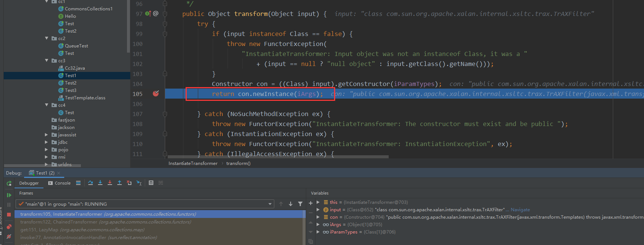The image size is (644, 245).
Task: Open the View Breakpoints dialog
Action: point(9,226)
